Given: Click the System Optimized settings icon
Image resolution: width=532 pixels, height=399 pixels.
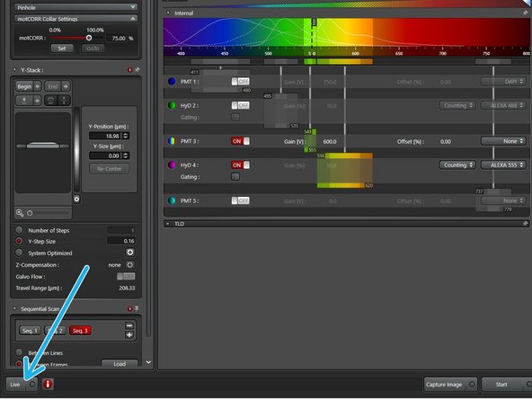Looking at the screenshot, I should point(130,253).
